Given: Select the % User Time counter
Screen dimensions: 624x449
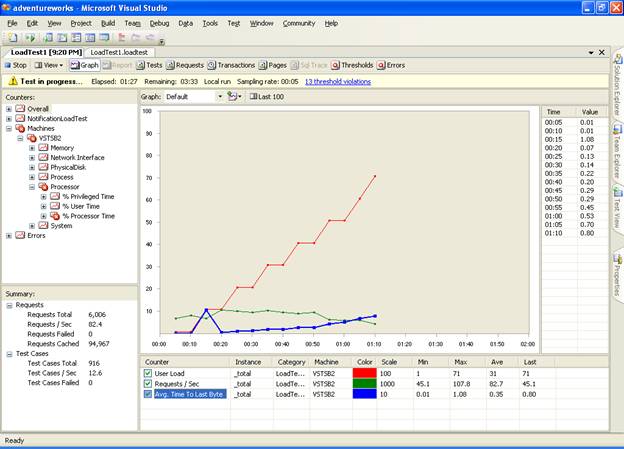Looking at the screenshot, I should [81, 206].
